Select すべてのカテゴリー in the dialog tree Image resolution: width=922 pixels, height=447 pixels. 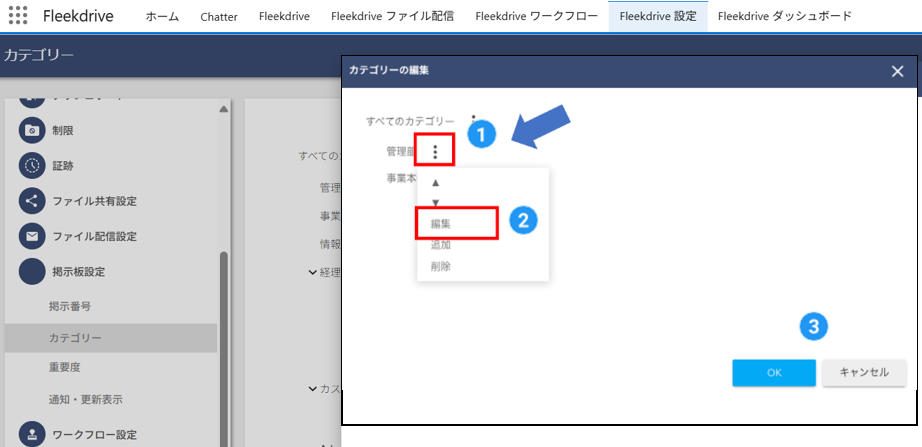click(x=410, y=121)
